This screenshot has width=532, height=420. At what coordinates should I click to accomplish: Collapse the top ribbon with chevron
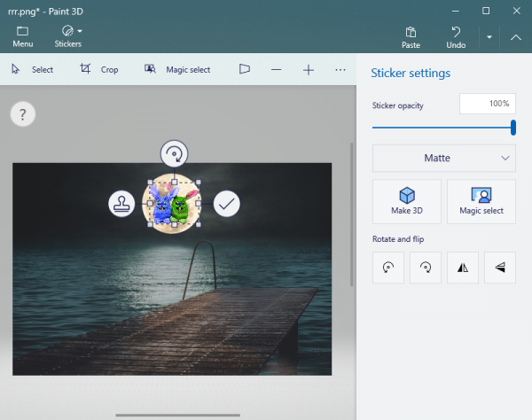click(x=516, y=37)
